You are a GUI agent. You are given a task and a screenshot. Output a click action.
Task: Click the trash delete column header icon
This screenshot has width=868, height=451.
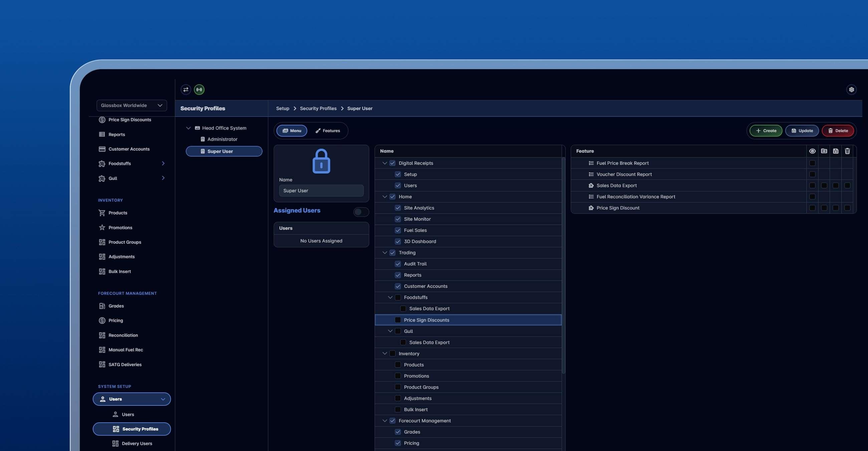(847, 151)
